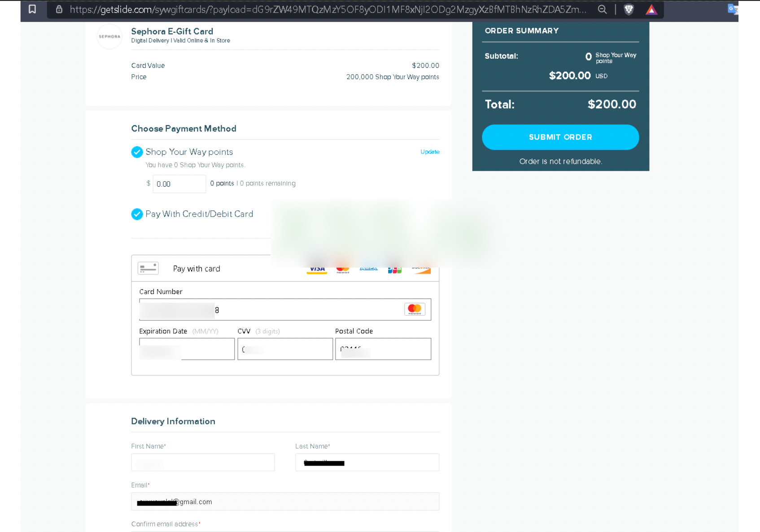Click the points dollar amount input field
760x532 pixels.
(179, 184)
